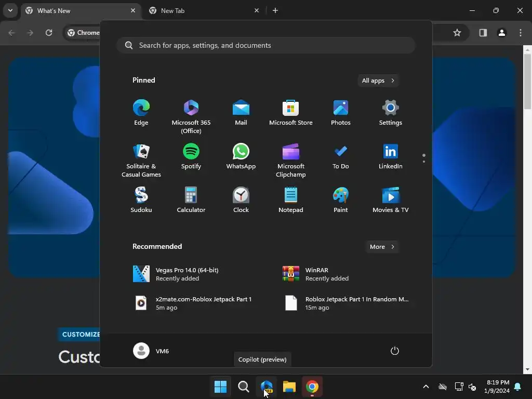Show hidden system tray icons
Viewport: 532px width, 399px height.
pyautogui.click(x=426, y=387)
